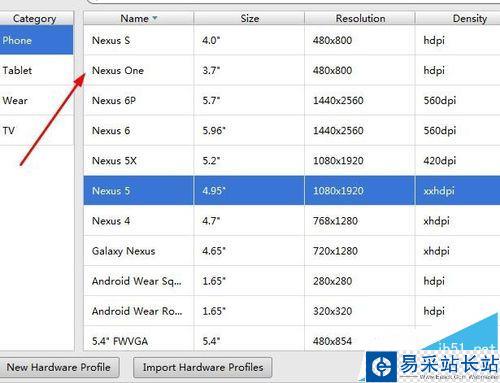Click the 280x280 resolution cell
500x383 pixels.
(360, 281)
